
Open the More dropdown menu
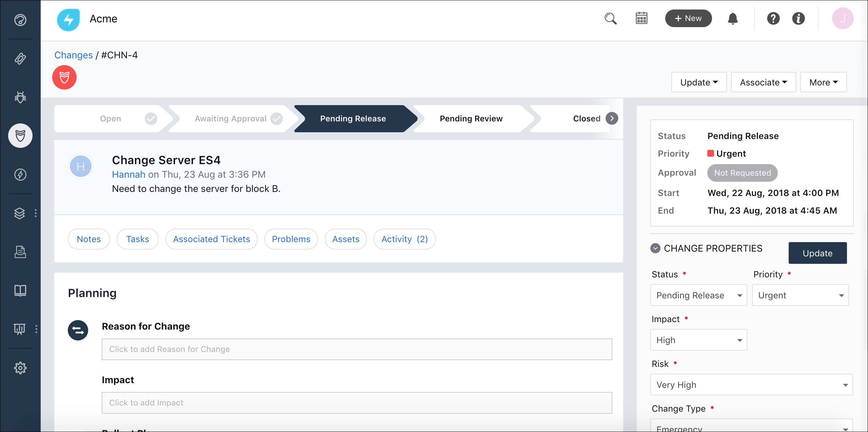click(x=823, y=82)
